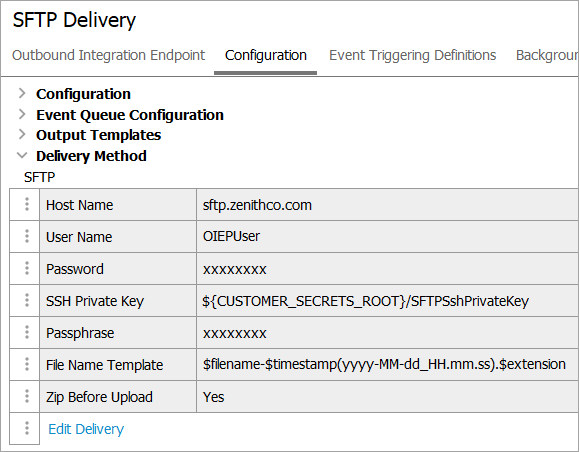Click the drag handle icon beside User Name

click(27, 236)
